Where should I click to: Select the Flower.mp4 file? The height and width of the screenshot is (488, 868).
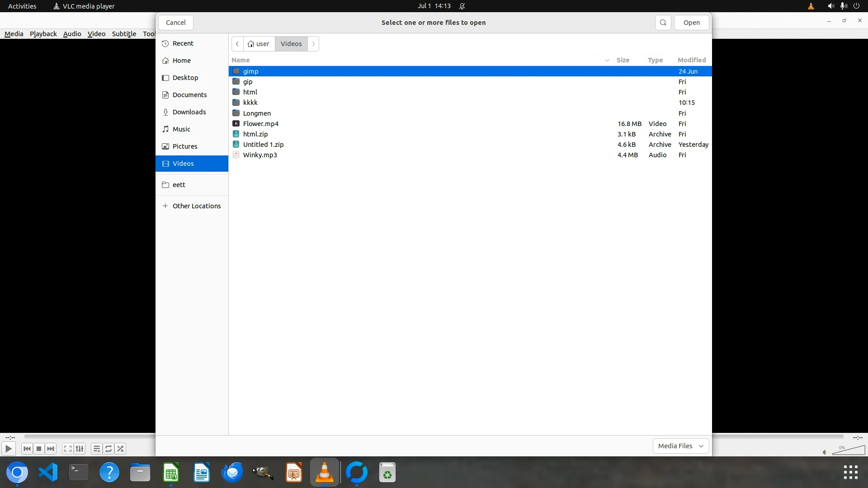tap(260, 124)
